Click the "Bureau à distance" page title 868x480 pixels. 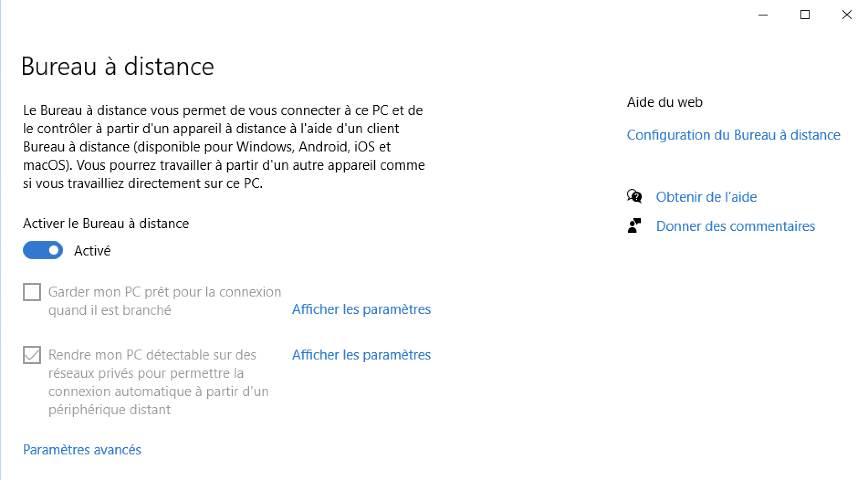tap(118, 67)
